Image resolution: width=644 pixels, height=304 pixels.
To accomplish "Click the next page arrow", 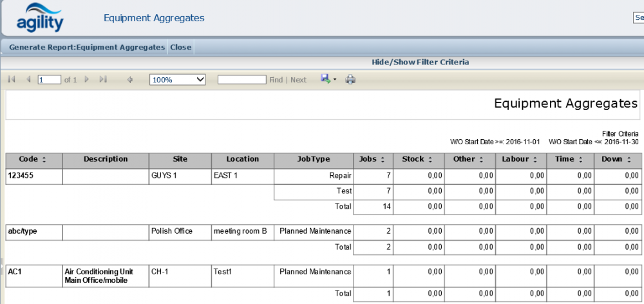I will point(87,79).
